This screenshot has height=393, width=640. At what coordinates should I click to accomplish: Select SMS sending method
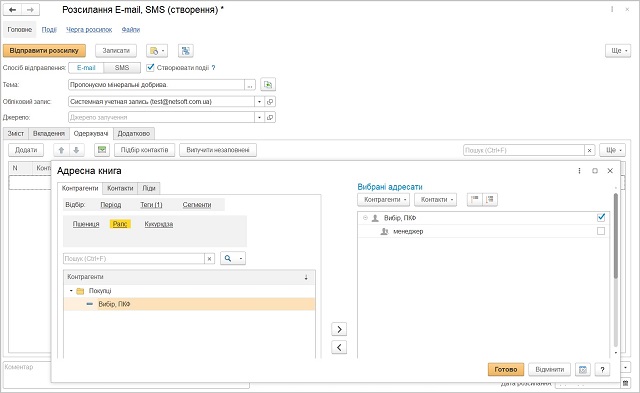[122, 68]
